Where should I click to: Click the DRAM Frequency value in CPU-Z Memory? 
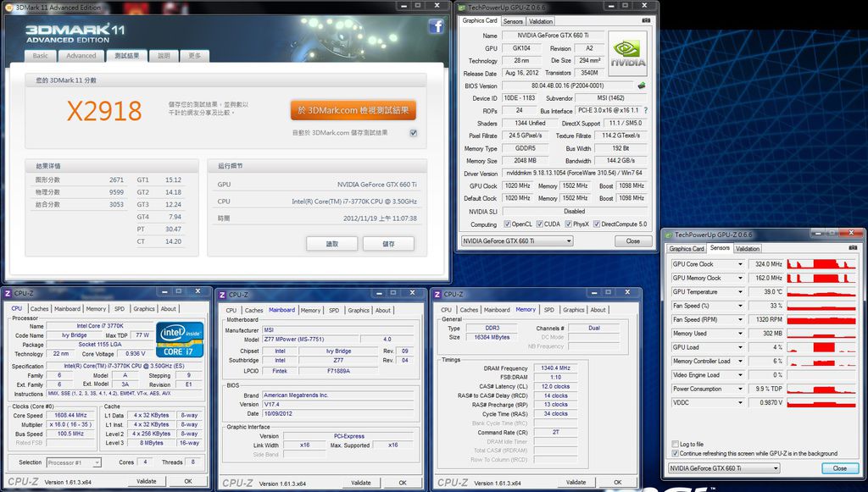[x=555, y=368]
